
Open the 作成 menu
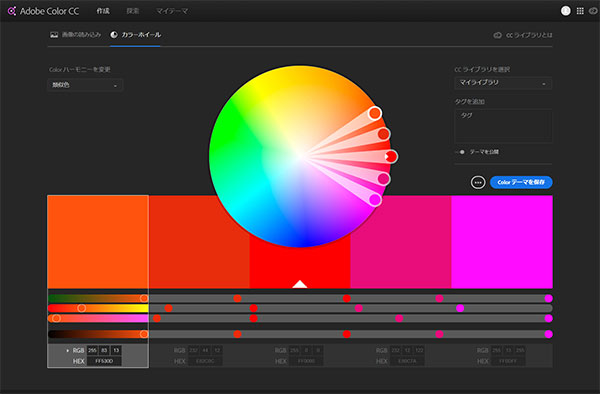[x=103, y=11]
